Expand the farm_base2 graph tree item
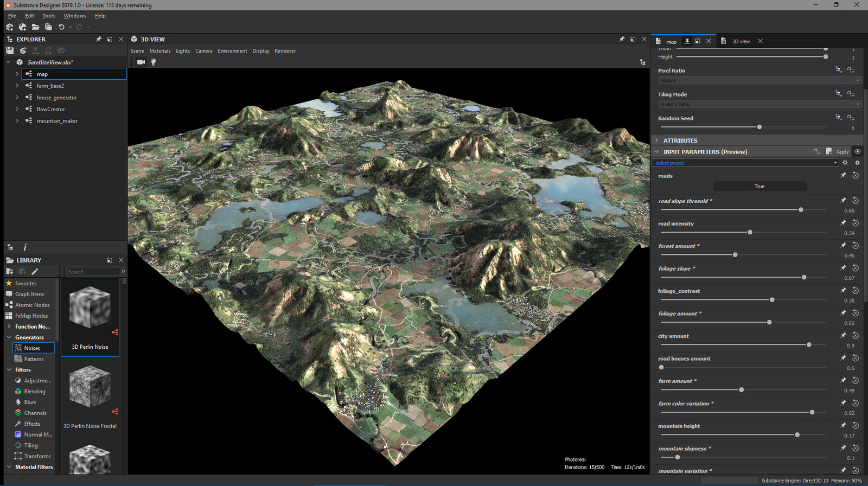 click(17, 86)
